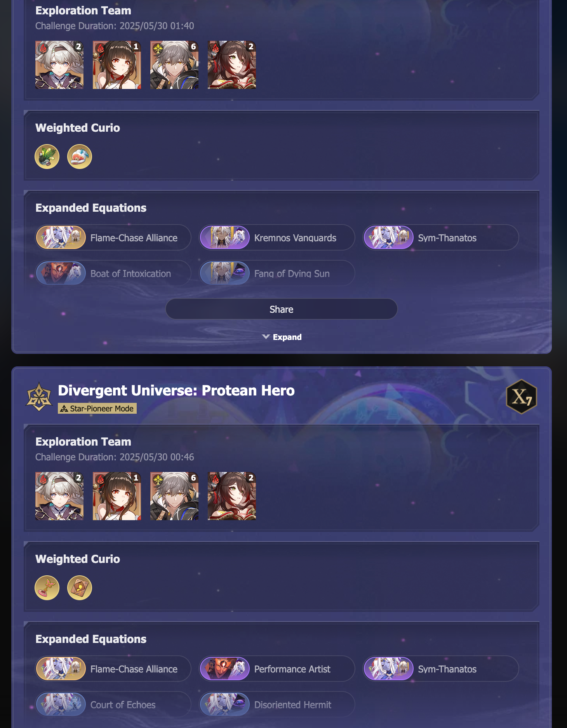Screen dimensions: 567x728
Task: Click the top Sym-Thanatos equation
Action: [441, 238]
